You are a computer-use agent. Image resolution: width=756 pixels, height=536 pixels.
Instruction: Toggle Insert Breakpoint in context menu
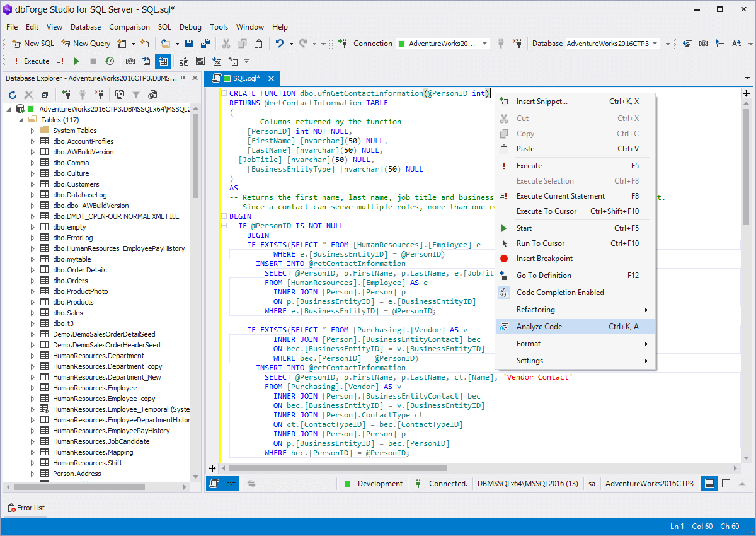[x=544, y=259]
